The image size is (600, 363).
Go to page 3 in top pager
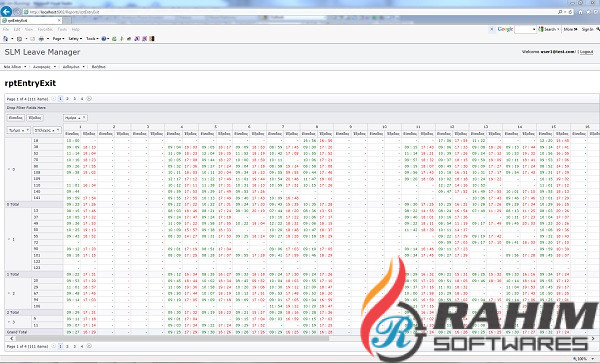click(x=75, y=99)
